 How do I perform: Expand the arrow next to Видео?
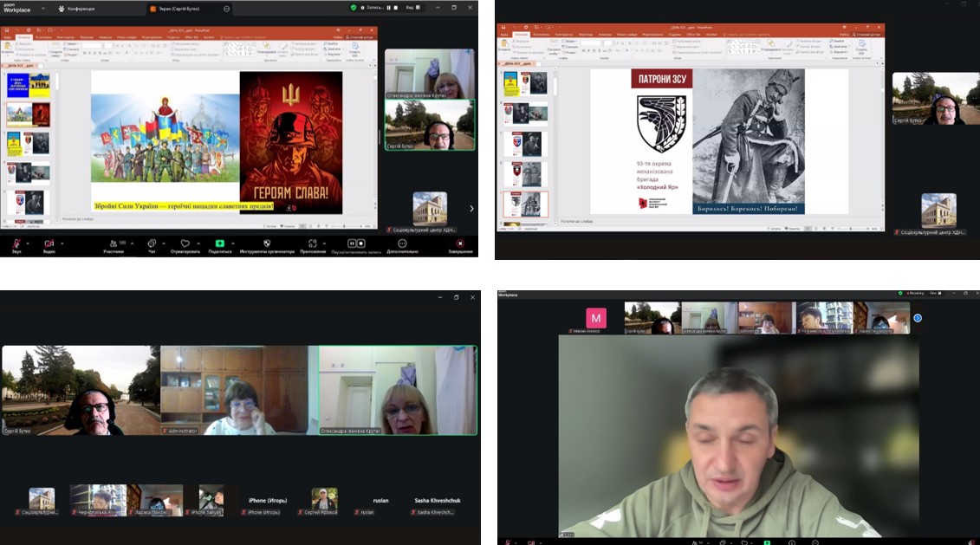63,242
